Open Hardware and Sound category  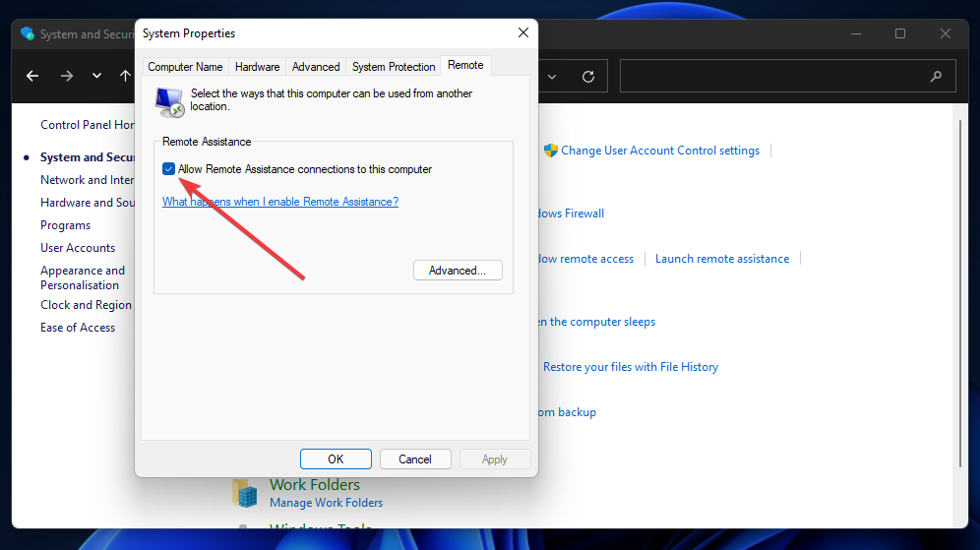(x=88, y=202)
